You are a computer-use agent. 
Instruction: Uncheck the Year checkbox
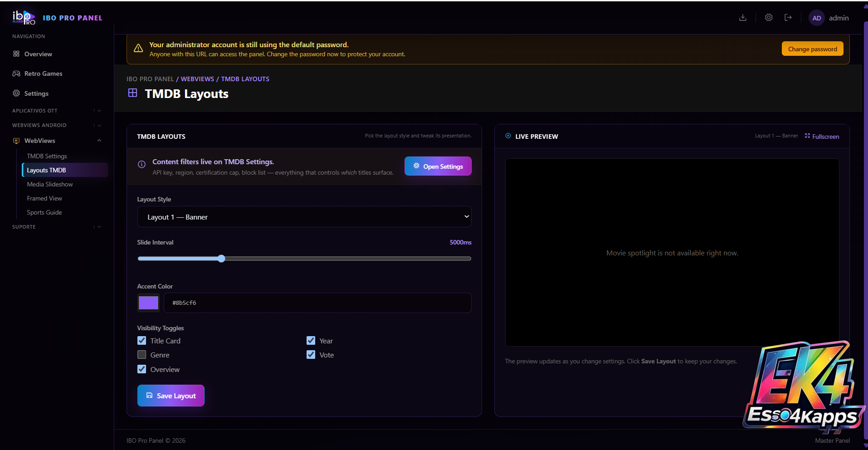pyautogui.click(x=311, y=341)
